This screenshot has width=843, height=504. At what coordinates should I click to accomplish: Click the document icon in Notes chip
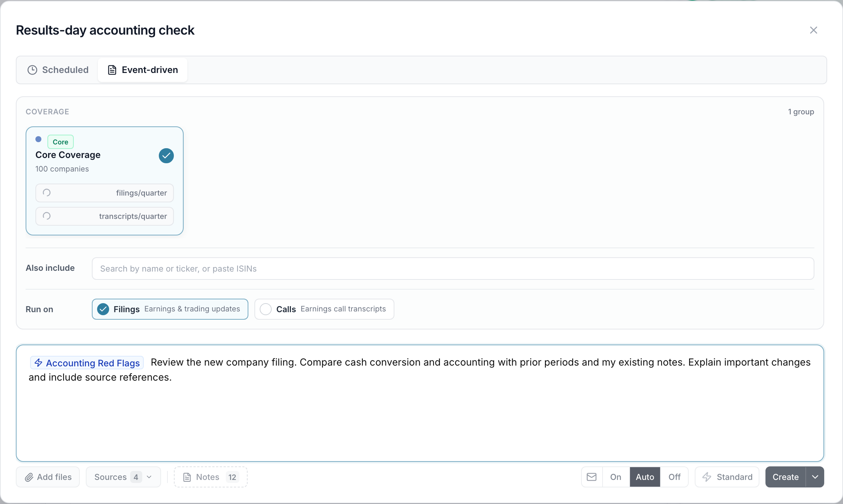tap(187, 477)
